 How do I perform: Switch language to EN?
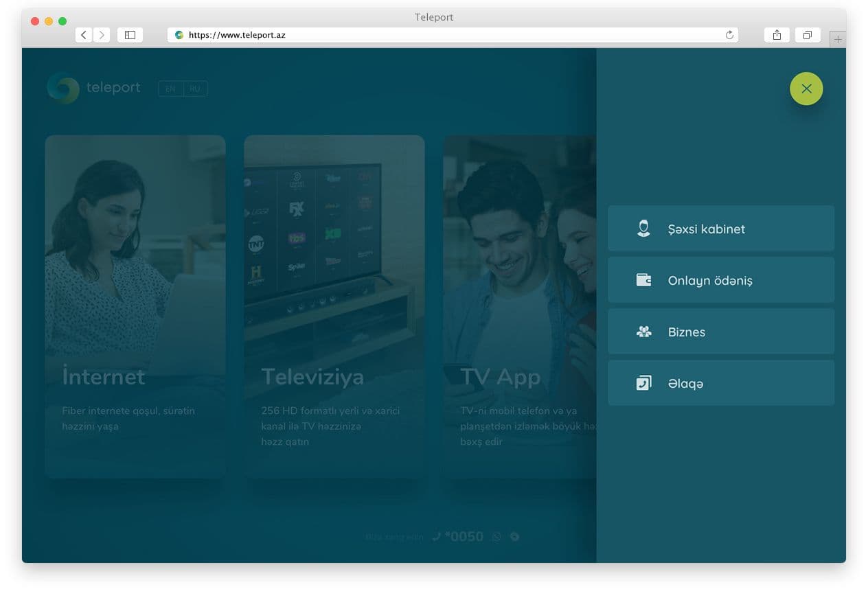coord(170,89)
